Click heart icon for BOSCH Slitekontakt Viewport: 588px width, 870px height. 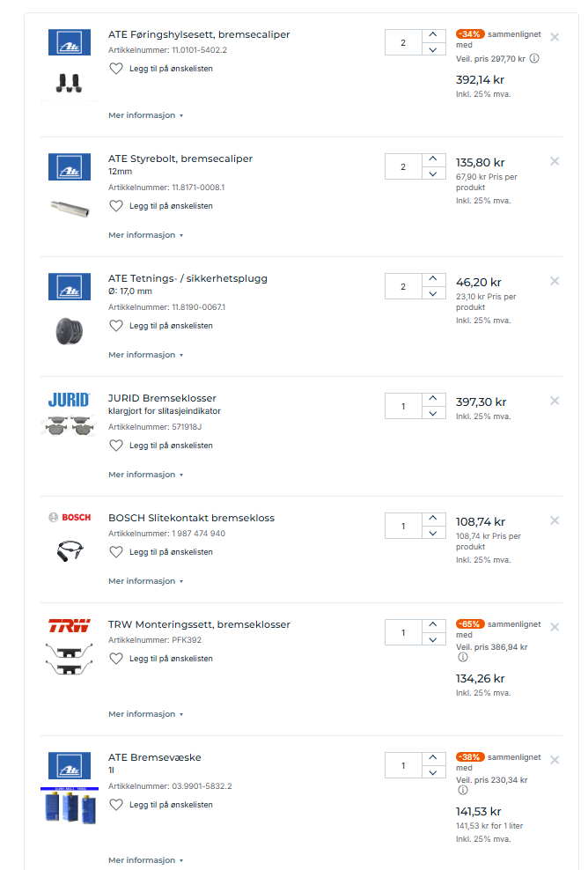pyautogui.click(x=116, y=552)
